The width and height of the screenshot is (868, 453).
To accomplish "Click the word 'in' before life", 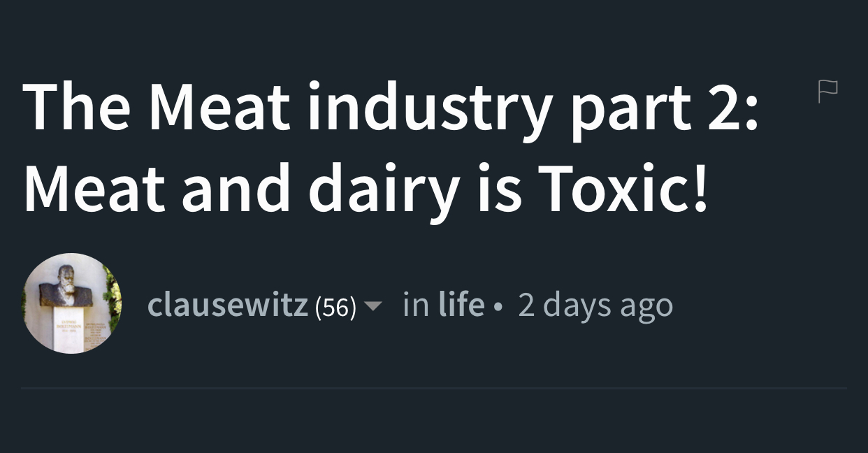I will [x=416, y=305].
